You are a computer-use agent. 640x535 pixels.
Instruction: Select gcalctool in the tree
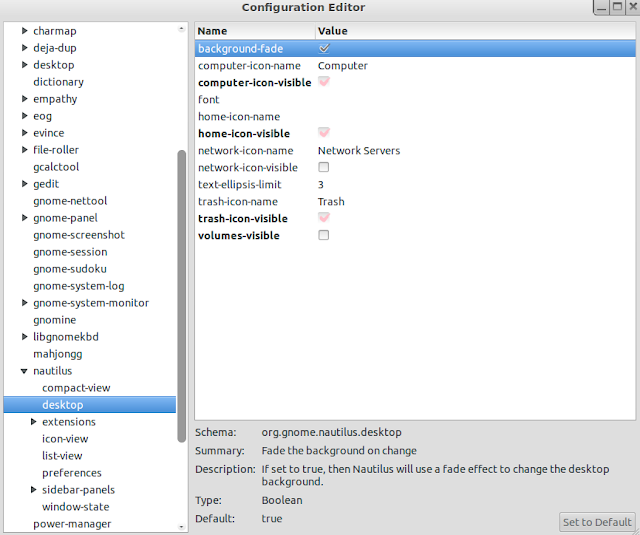tap(56, 167)
